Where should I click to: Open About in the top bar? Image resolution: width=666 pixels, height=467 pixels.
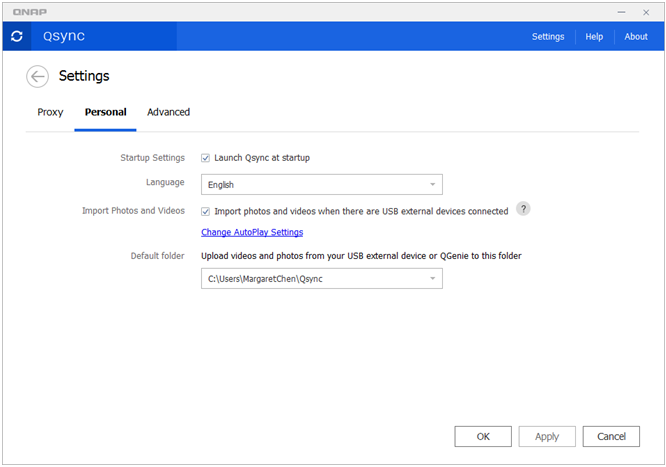coord(636,37)
